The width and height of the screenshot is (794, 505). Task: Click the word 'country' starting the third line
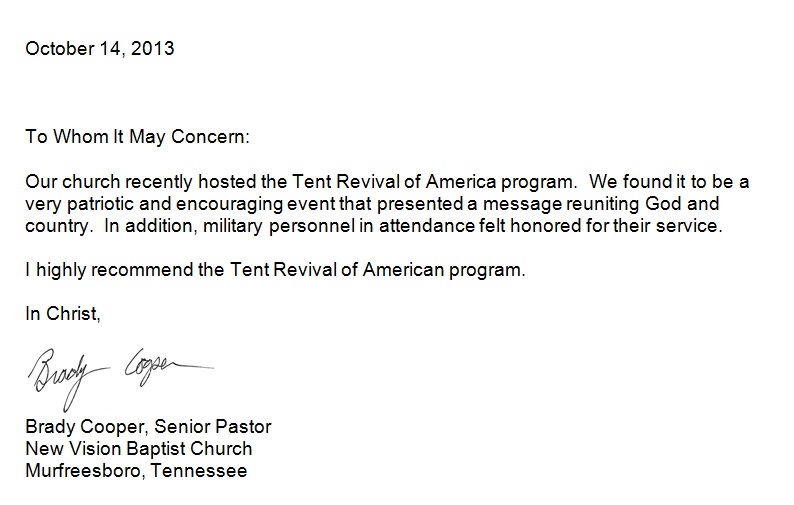[x=58, y=226]
